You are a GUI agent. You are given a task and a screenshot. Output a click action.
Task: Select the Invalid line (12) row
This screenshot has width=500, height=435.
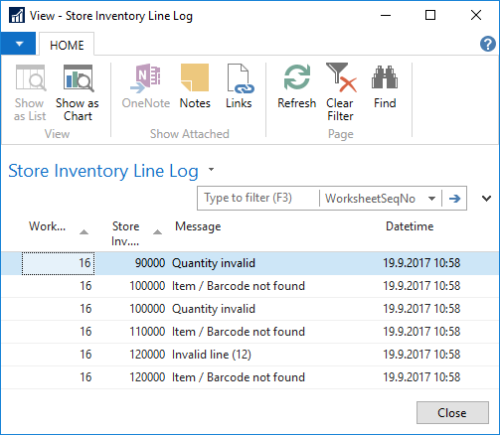point(250,354)
